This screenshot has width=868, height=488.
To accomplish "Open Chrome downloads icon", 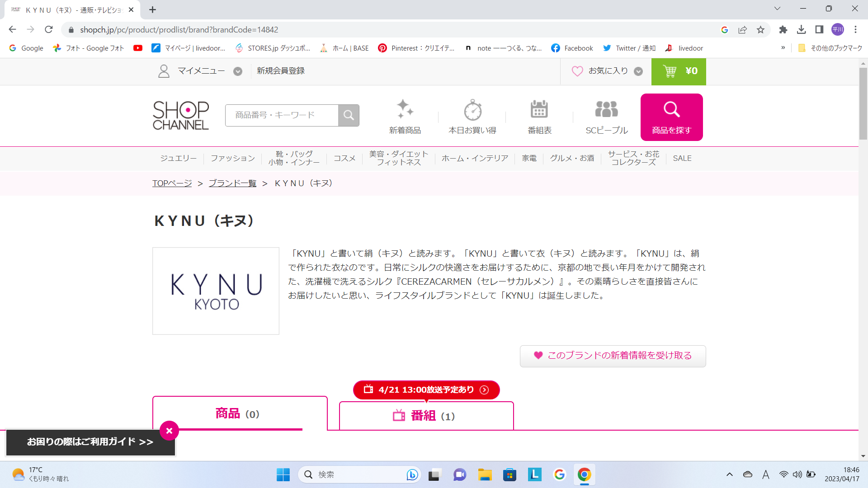I will pos(801,30).
